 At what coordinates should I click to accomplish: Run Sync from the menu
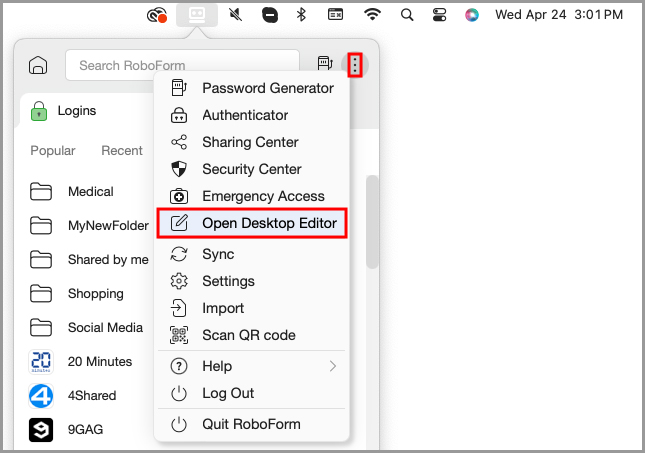(252, 254)
